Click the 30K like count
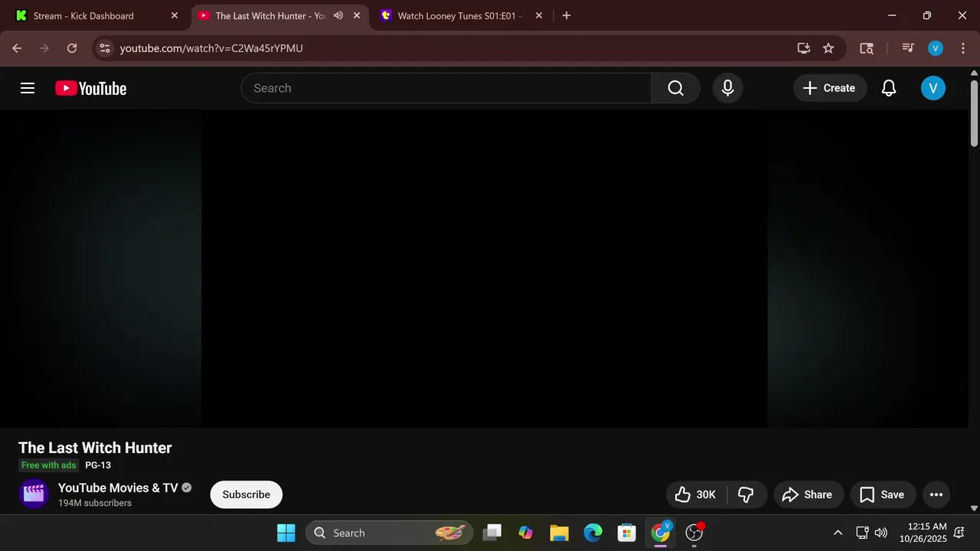 (x=706, y=494)
